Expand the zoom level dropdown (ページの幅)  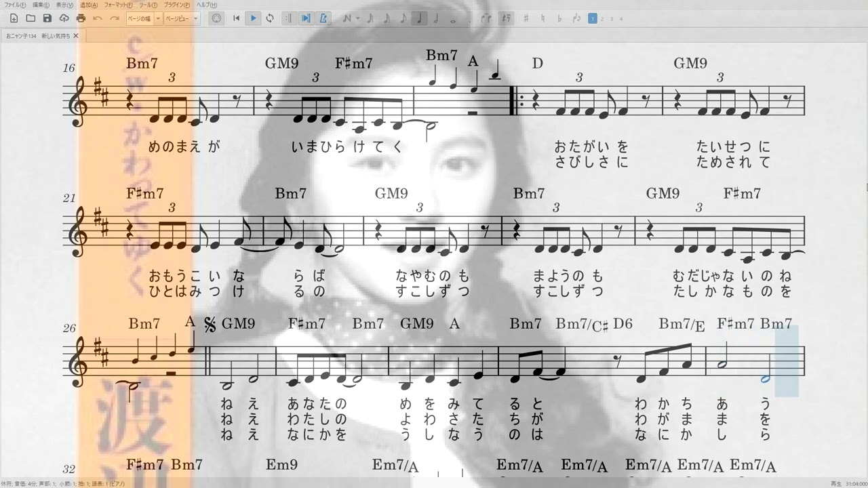pos(158,18)
